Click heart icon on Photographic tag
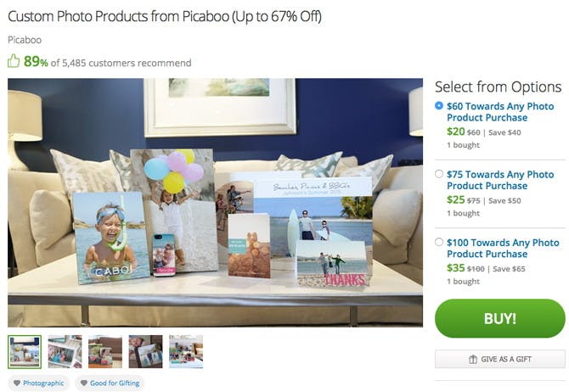Viewport: 569px width, 392px height. [15, 383]
